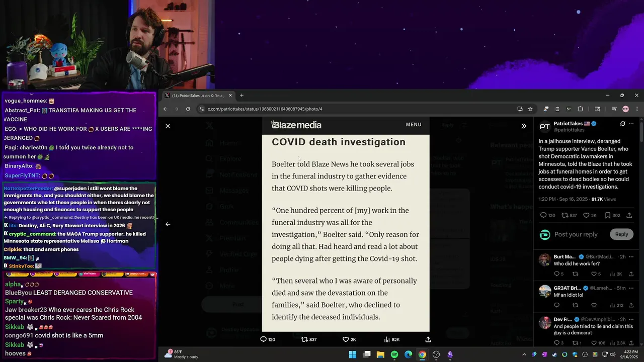The height and width of the screenshot is (362, 644).
Task: Go to previous photo with left arrow
Action: click(168, 224)
